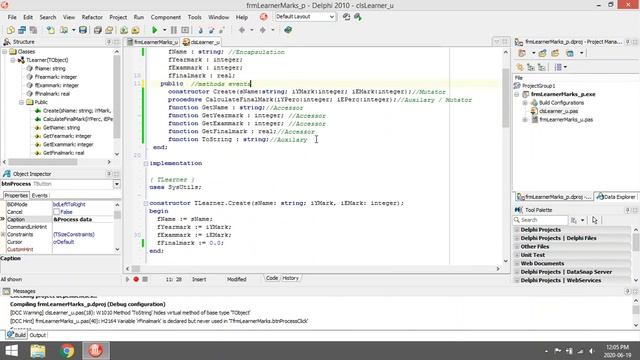Click the Project Manager remove project icon
This screenshot has height=360, width=640.
coord(555,53)
